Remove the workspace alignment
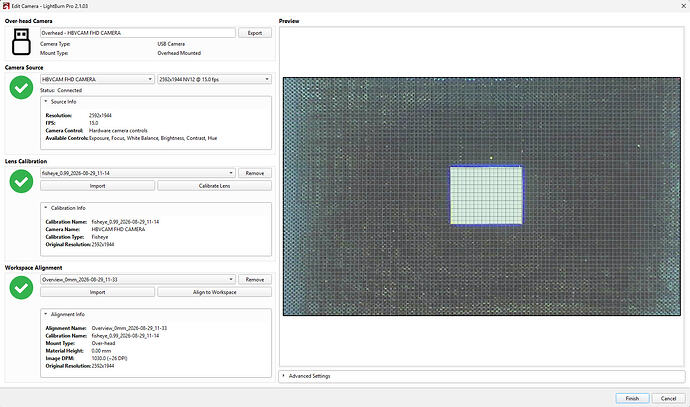Screen dimensions: 690x407 tap(255, 279)
